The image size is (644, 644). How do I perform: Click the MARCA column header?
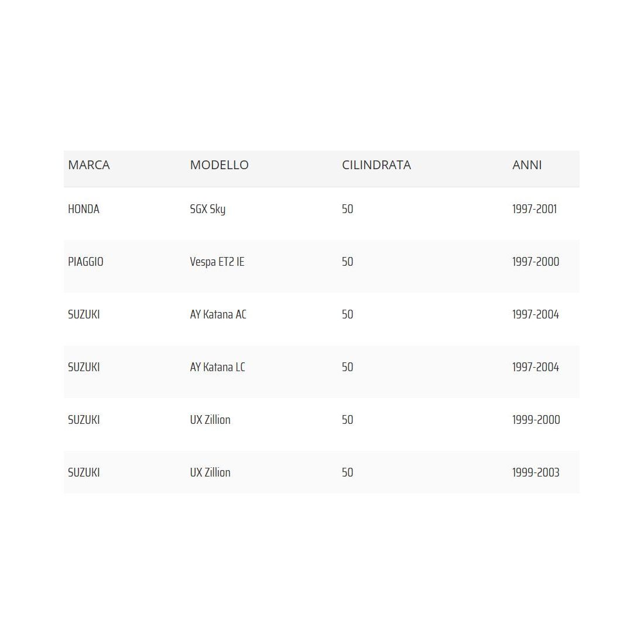[89, 165]
